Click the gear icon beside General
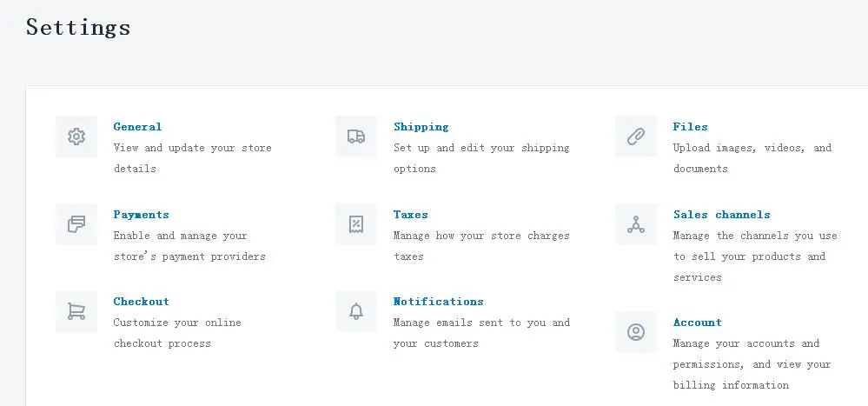The height and width of the screenshot is (406, 868). click(x=76, y=136)
